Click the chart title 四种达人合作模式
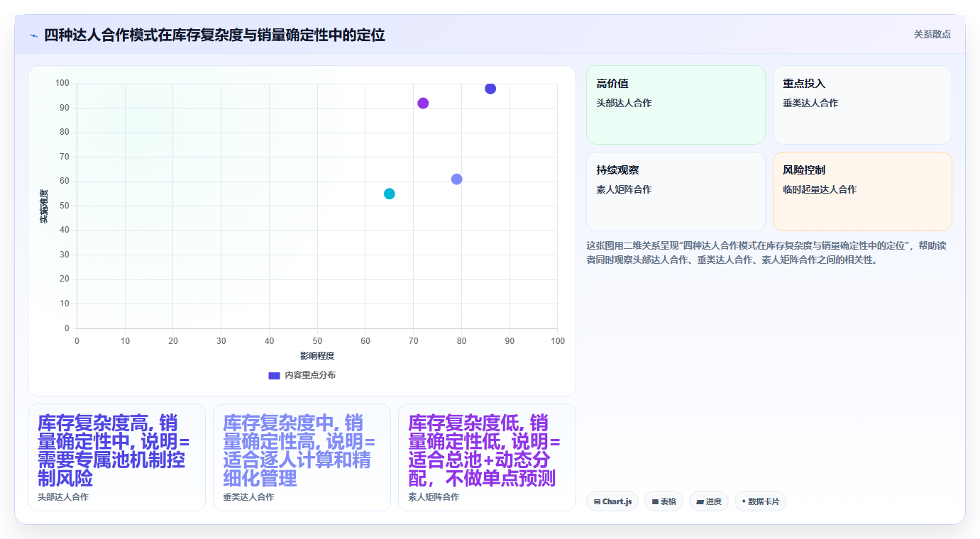The width and height of the screenshot is (980, 539). tap(214, 35)
